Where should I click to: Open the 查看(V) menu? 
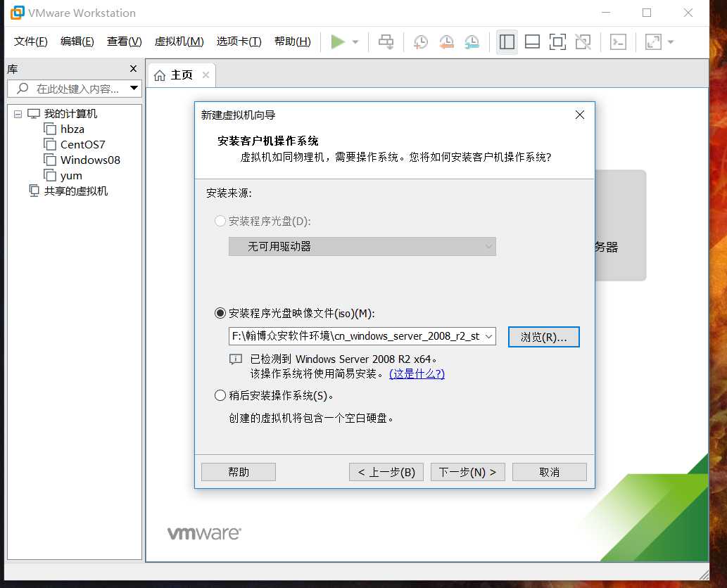pos(125,41)
